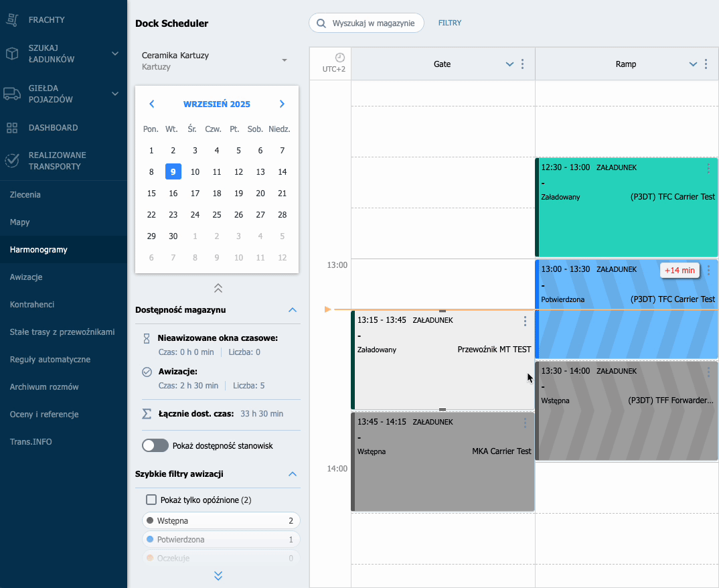Select September 16 in calendar
The height and width of the screenshot is (588, 719).
coord(173,193)
